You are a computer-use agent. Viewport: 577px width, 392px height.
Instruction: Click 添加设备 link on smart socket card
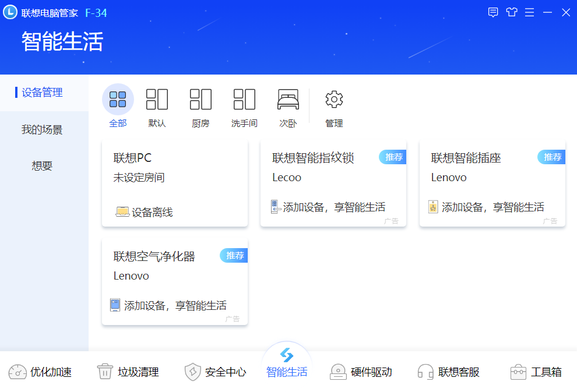tap(493, 207)
